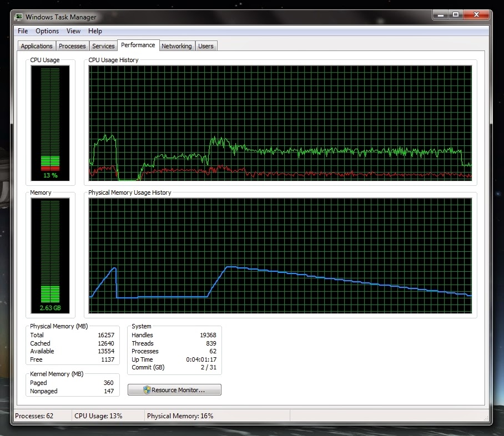
Task: Click the Nonpaged kernel memory value 147
Action: pos(109,391)
